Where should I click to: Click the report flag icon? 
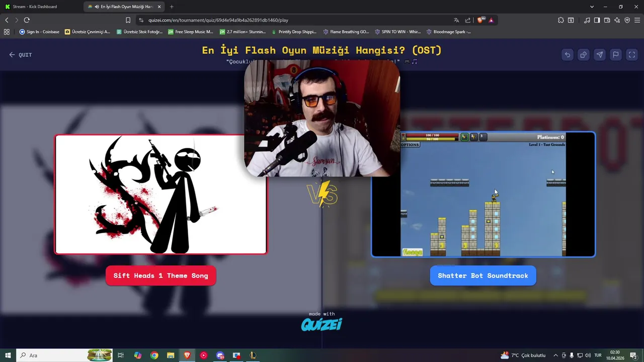point(616,55)
